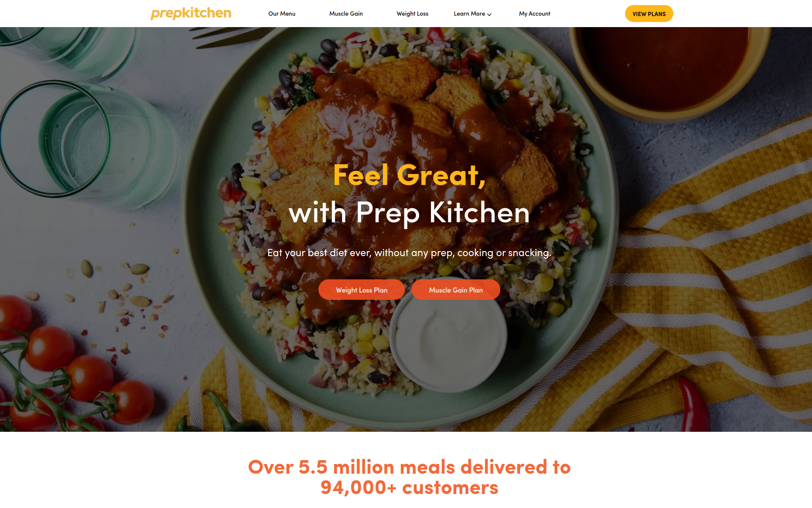
Task: Click the cherry tomatoes in hero image
Action: (76, 368)
